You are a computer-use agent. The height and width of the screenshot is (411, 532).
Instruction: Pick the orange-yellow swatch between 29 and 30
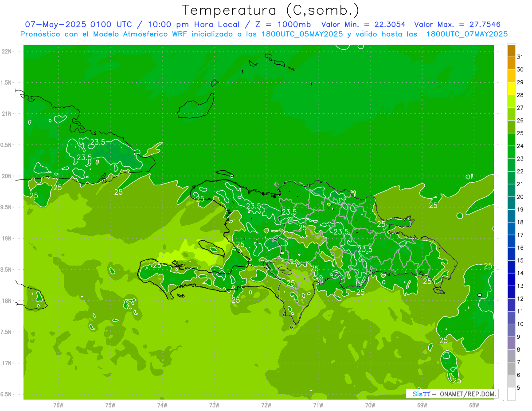coord(511,76)
